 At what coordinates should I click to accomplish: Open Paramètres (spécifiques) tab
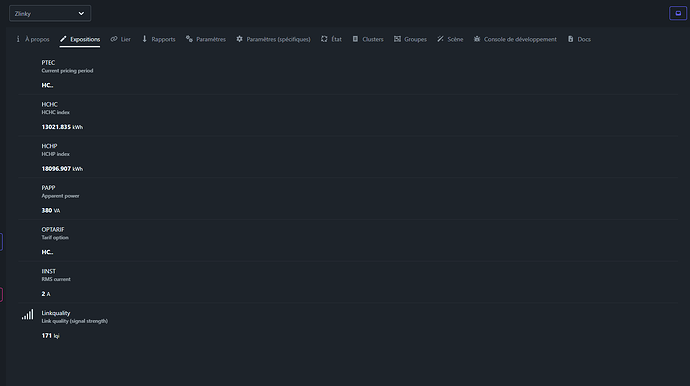273,39
